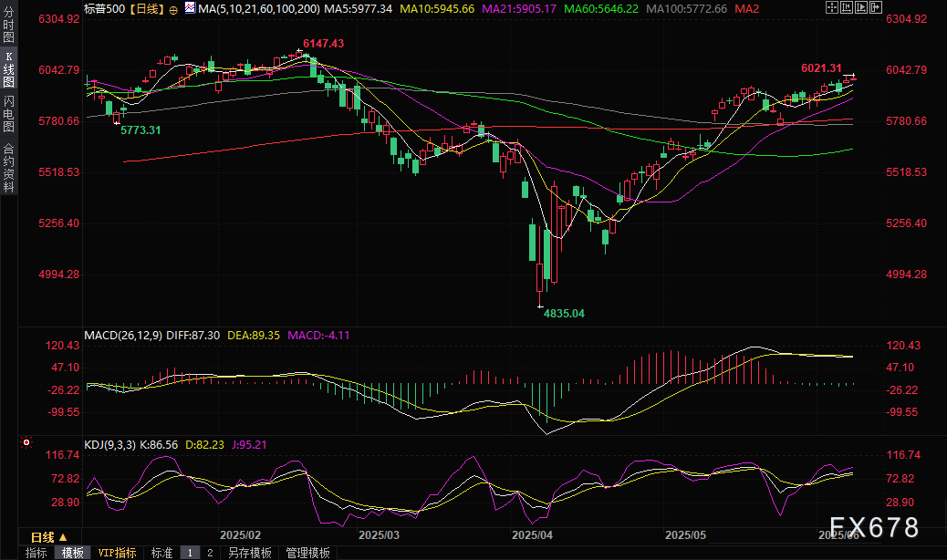
Task: Click the red sun icon beside KDJ
Action: pos(26,442)
